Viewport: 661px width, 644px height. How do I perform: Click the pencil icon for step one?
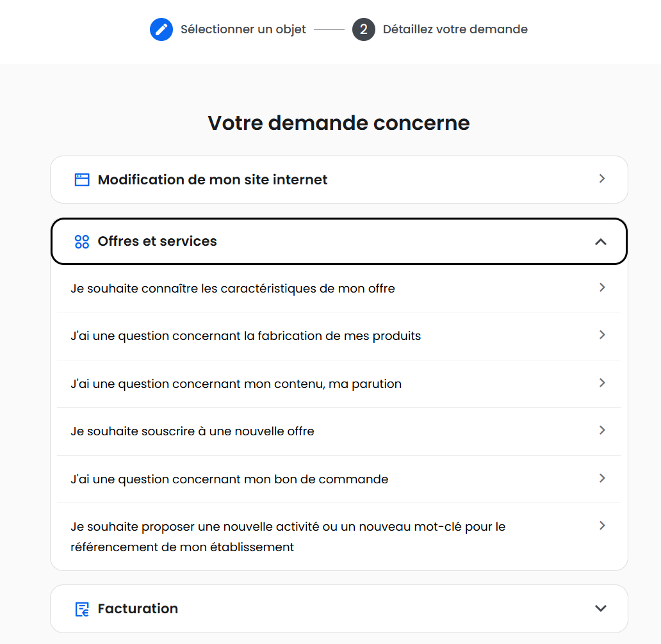pos(161,29)
